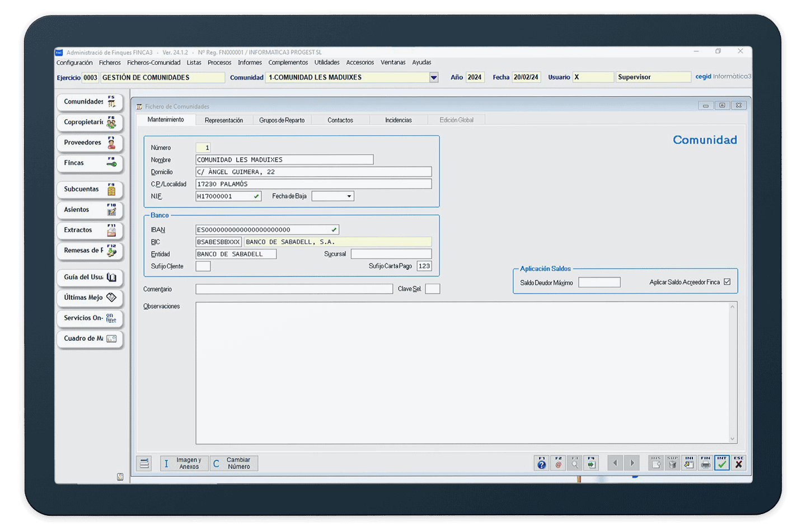Viewport: 806px width, 532px height.
Task: Cancel with the ESC X icon
Action: (x=739, y=463)
